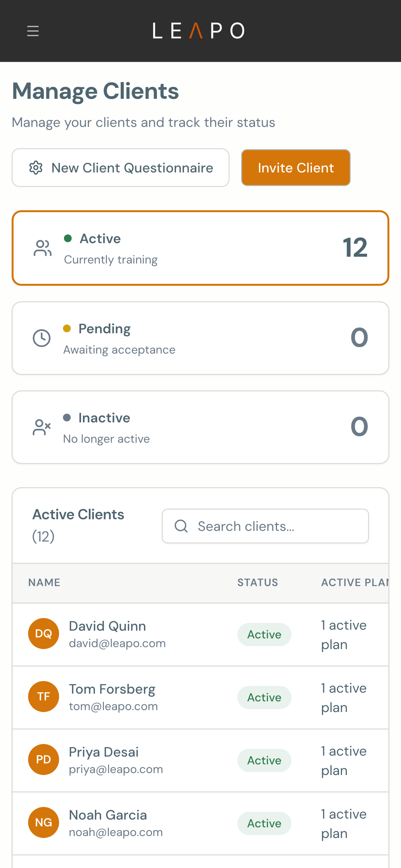Open the hamburger navigation menu

(x=33, y=31)
